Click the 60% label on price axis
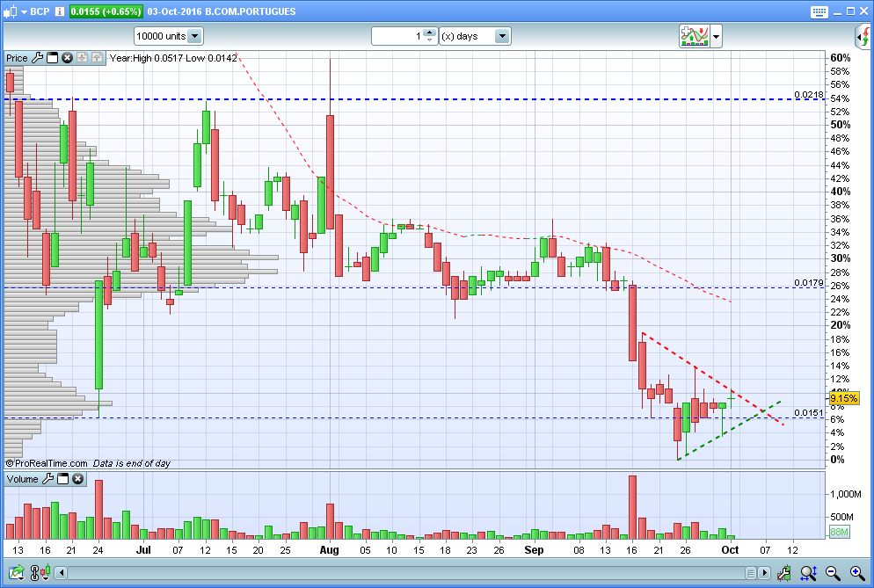 (840, 58)
